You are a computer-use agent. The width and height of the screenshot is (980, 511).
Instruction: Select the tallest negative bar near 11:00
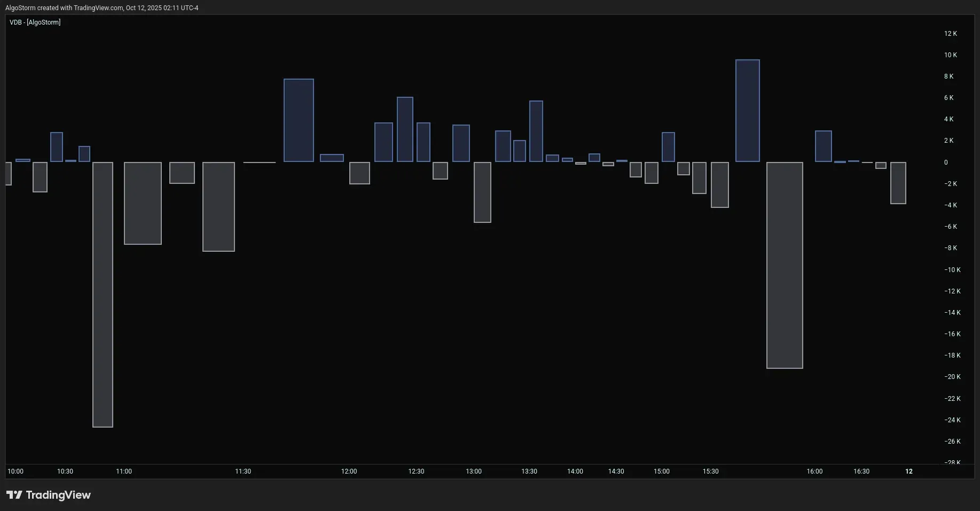pos(103,294)
